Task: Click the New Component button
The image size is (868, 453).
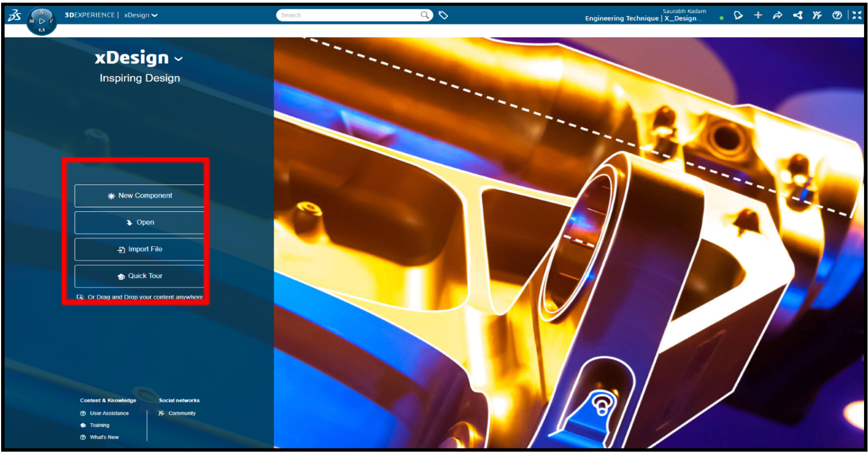Action: pyautogui.click(x=140, y=196)
